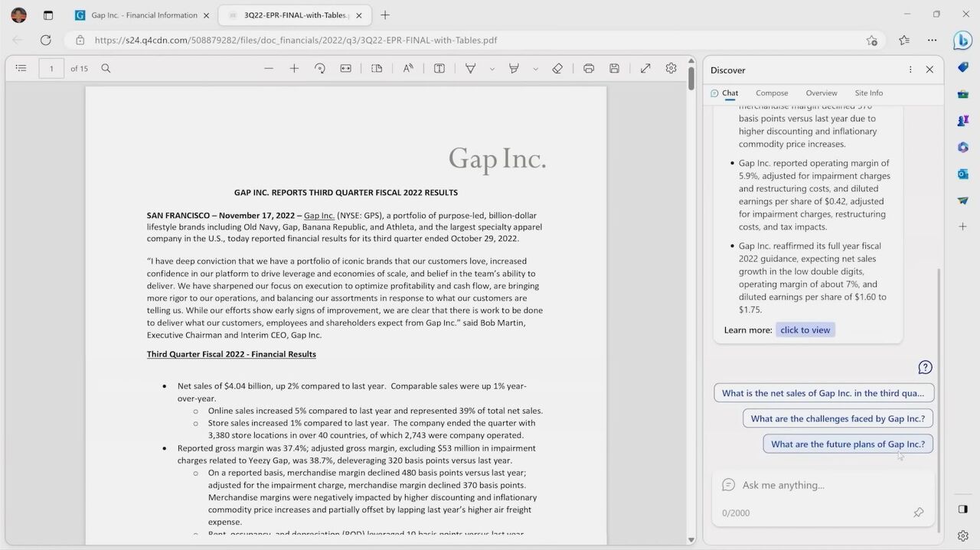980x550 pixels.
Task: Select the Add text tool
Action: (439, 68)
